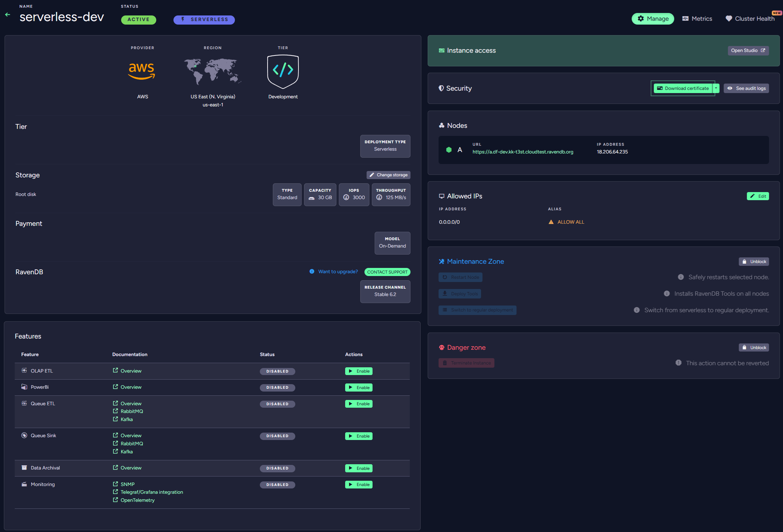Click the IOPS gauge icon in Storage
783x532 pixels.
346,197
